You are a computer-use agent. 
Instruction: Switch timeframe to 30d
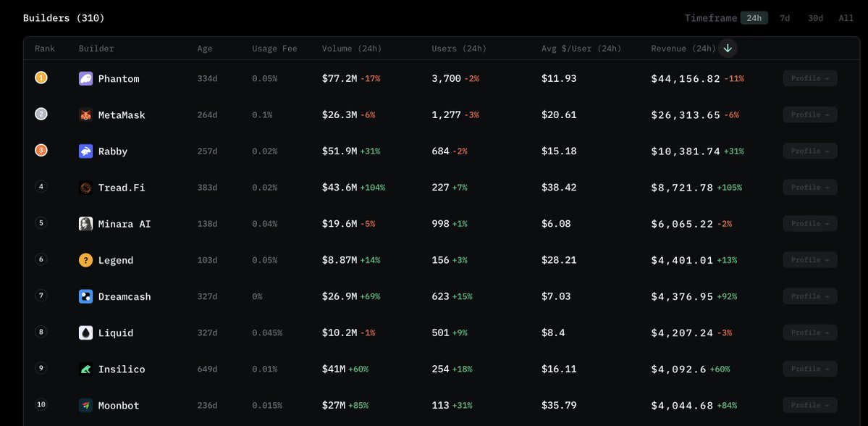click(815, 17)
